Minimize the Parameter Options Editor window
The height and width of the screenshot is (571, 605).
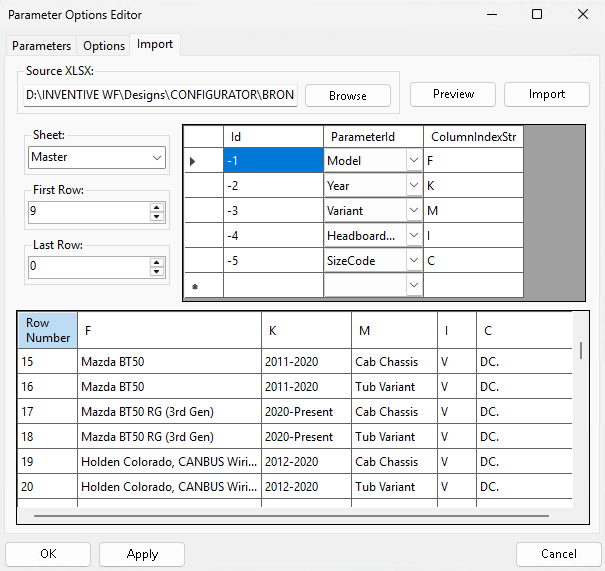pyautogui.click(x=492, y=15)
